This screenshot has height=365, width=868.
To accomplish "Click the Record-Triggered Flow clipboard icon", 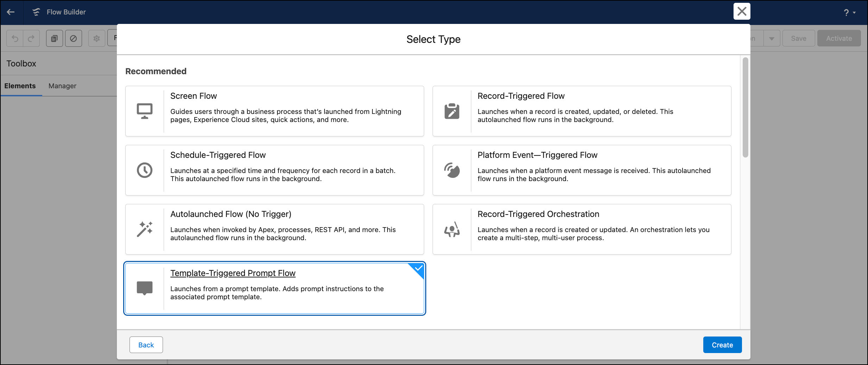I will [452, 111].
